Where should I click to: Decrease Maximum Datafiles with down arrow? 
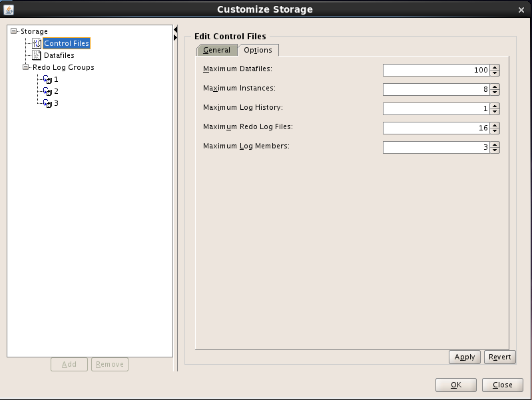(495, 73)
